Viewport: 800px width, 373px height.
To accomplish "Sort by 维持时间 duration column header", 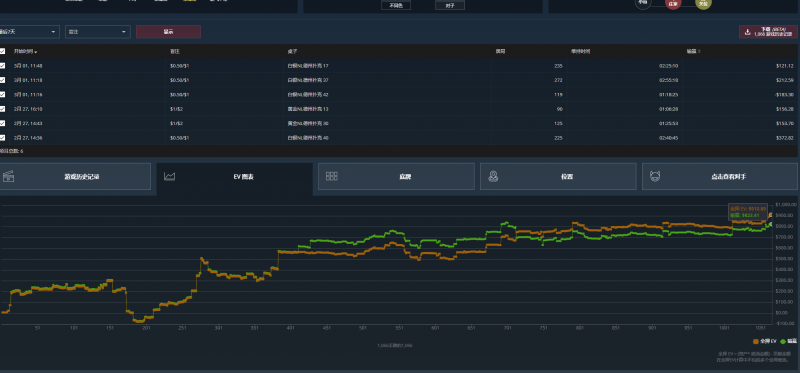I will pyautogui.click(x=581, y=52).
